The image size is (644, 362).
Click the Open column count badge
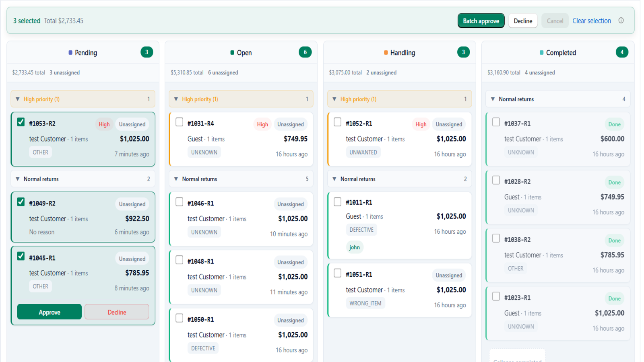tap(305, 52)
